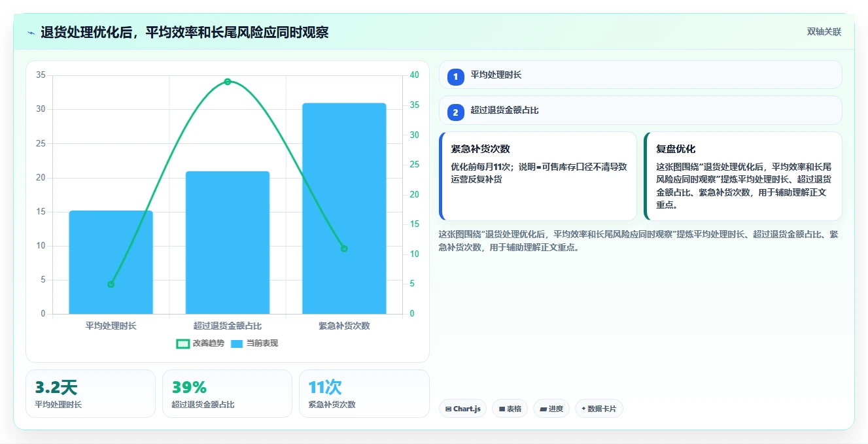Click the x-axis label 紧急补货次数
This screenshot has height=444, width=868.
[344, 325]
